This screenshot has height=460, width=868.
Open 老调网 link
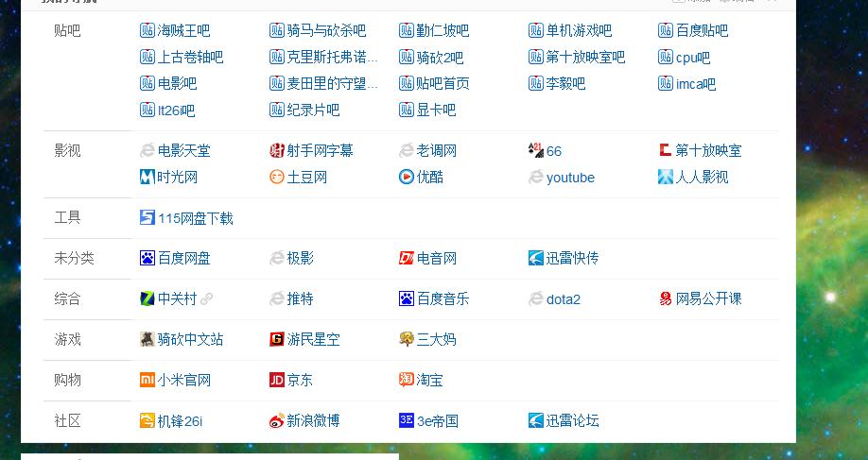coord(436,150)
